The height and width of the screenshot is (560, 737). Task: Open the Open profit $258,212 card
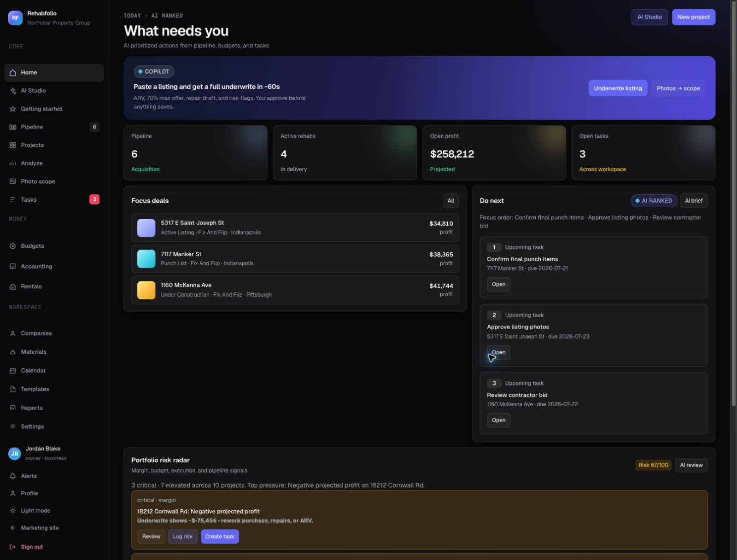click(x=494, y=153)
